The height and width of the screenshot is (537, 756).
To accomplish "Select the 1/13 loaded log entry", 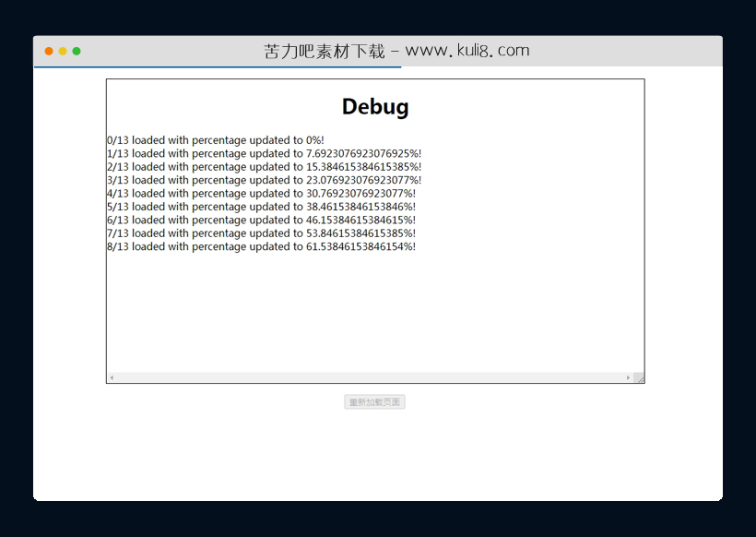I will (263, 153).
